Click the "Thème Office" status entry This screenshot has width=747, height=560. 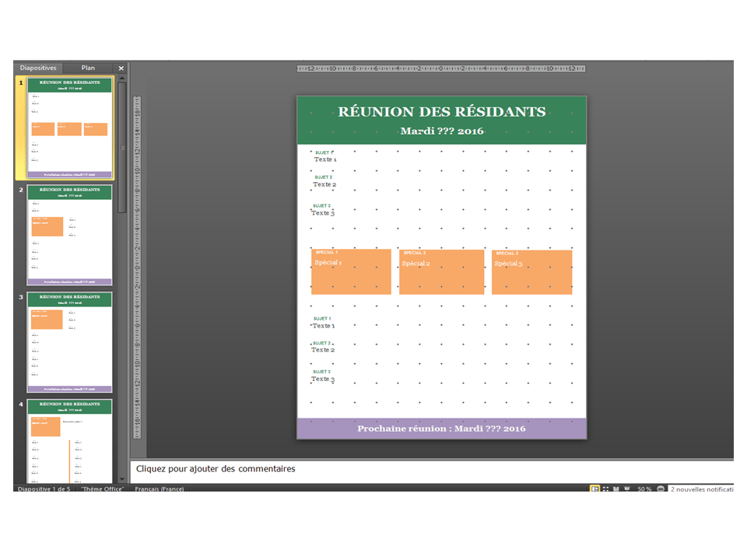coord(102,489)
